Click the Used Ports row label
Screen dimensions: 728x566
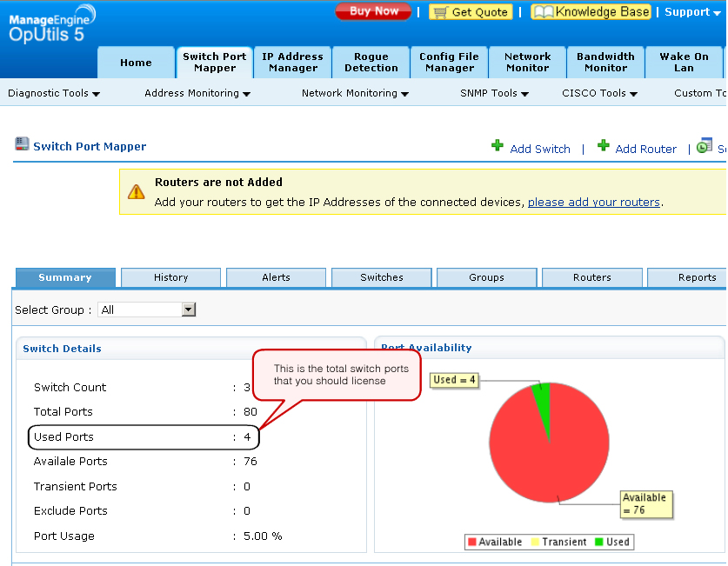click(63, 437)
